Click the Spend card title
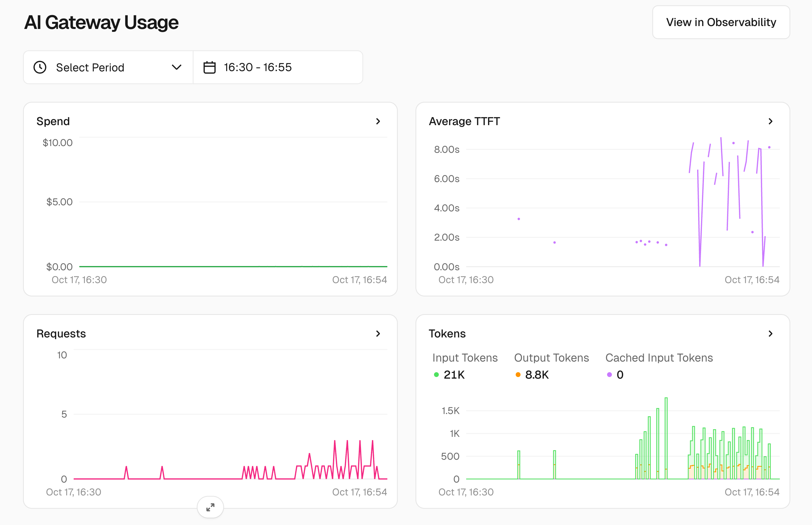The height and width of the screenshot is (525, 812). pyautogui.click(x=53, y=121)
